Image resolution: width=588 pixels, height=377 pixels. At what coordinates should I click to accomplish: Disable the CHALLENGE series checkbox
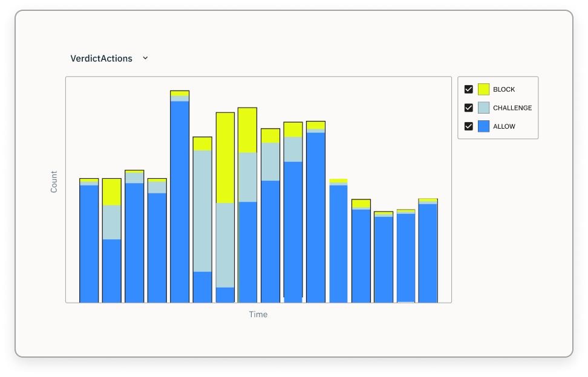pos(469,107)
